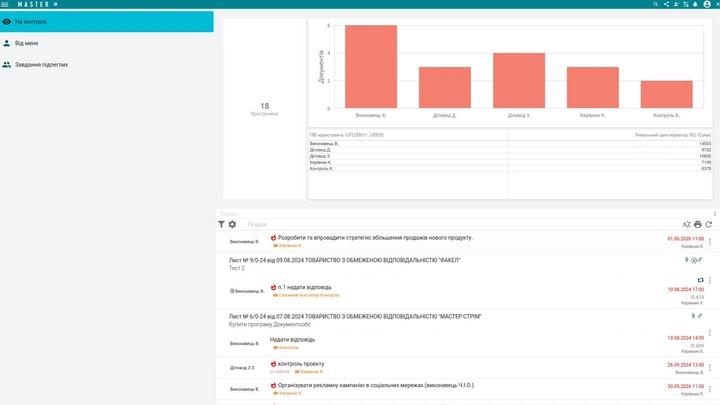
Task: Click the 26.09.2024 13:00 deadline
Action: [x=686, y=365]
